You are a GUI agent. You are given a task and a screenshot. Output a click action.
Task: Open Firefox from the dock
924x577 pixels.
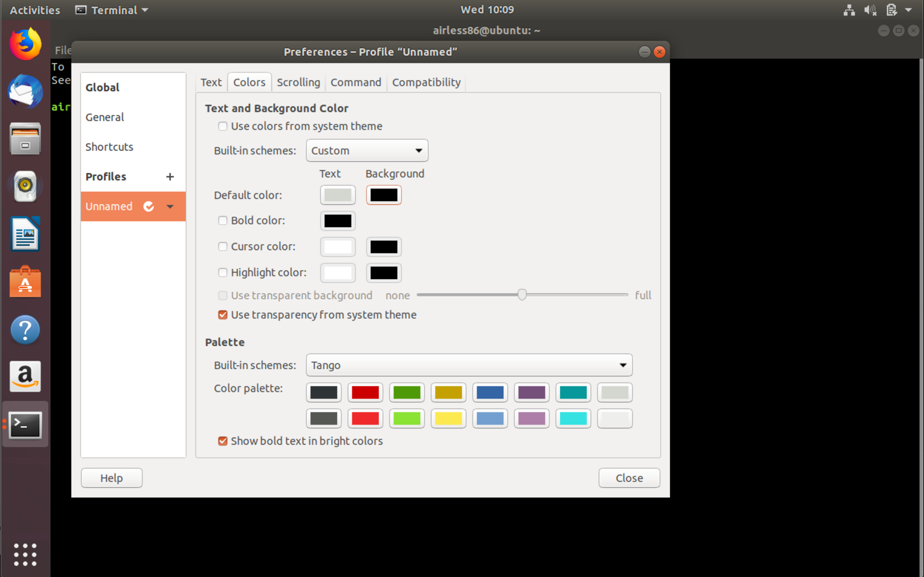[25, 44]
